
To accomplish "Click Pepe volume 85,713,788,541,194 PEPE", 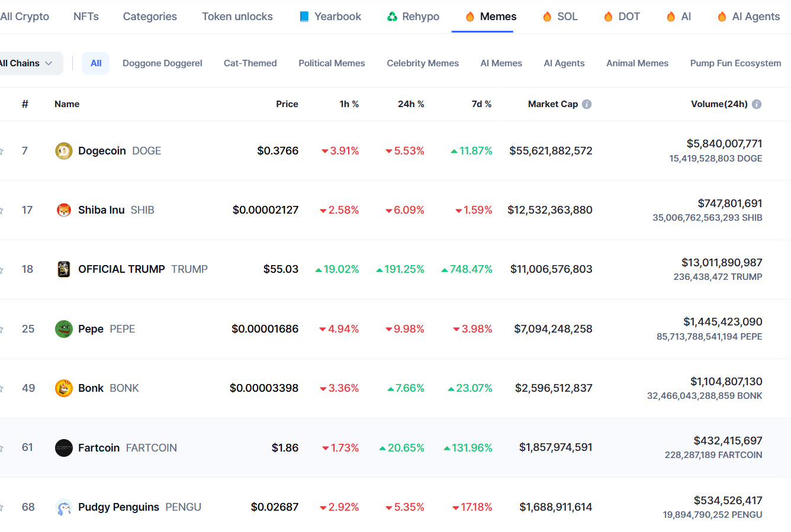I will 709,337.
